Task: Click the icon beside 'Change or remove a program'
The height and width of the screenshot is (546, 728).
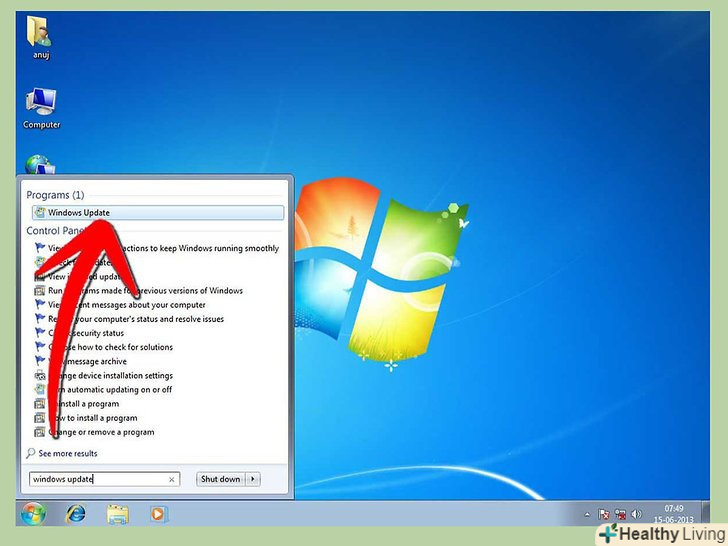Action: click(x=40, y=432)
